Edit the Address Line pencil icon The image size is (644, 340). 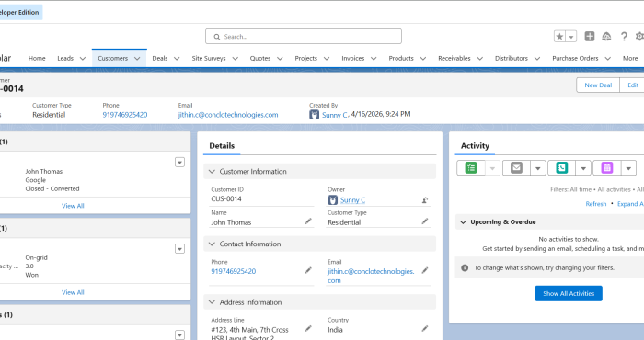tap(308, 329)
